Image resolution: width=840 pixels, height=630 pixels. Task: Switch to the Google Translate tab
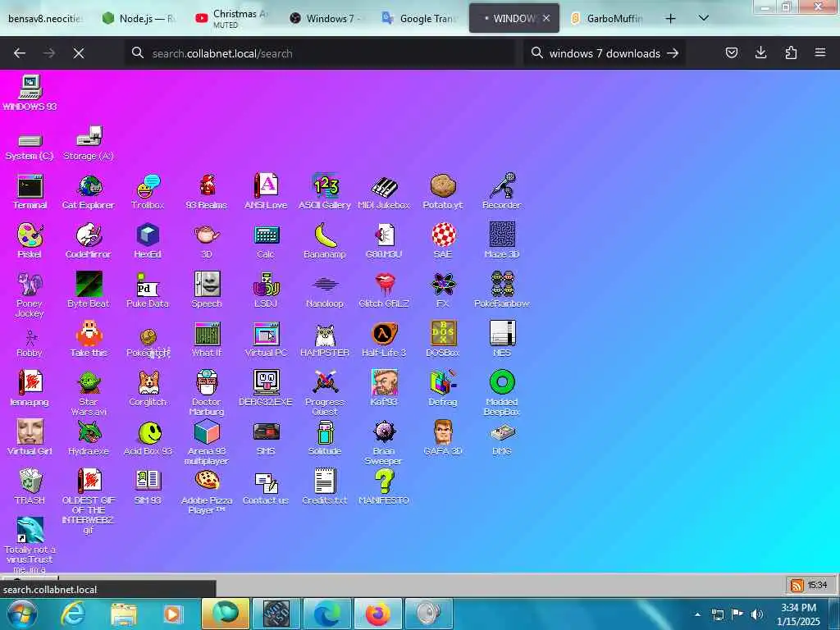(418, 18)
